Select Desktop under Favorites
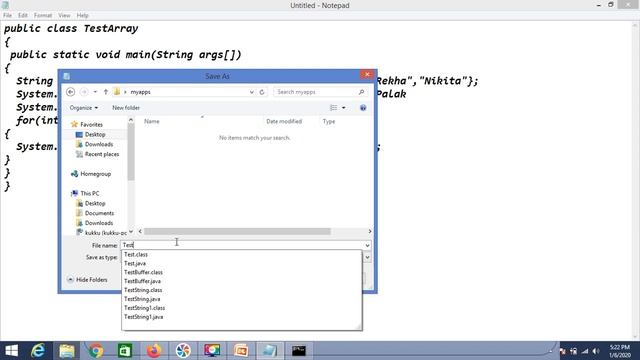Image resolution: width=640 pixels, height=360 pixels. 95,134
